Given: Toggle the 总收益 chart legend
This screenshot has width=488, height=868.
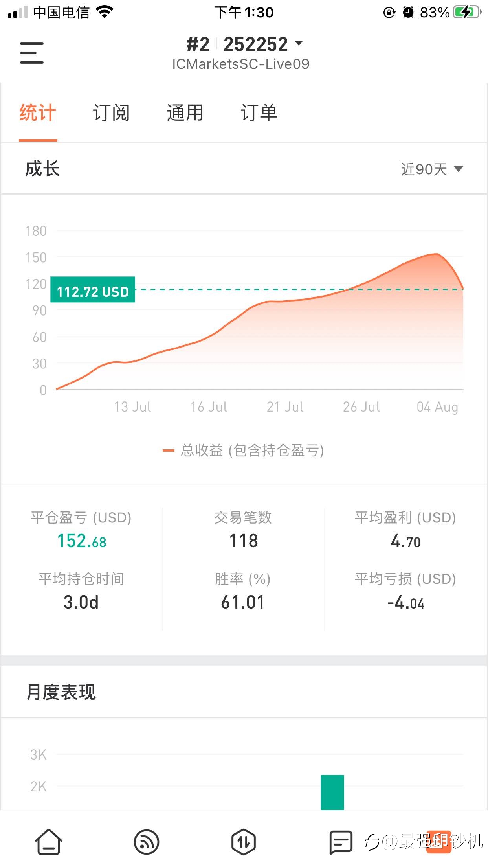Looking at the screenshot, I should point(244,451).
